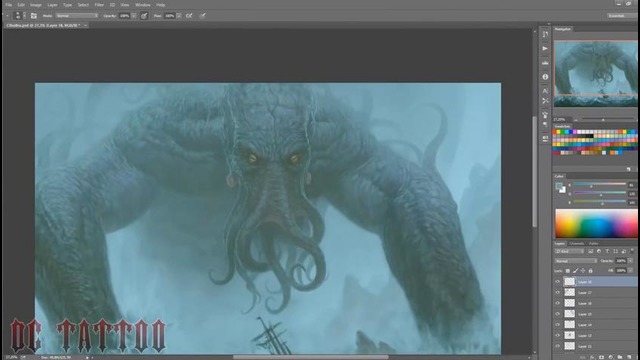The width and height of the screenshot is (640, 360).
Task: Create a new group folder icon
Action: click(x=620, y=357)
